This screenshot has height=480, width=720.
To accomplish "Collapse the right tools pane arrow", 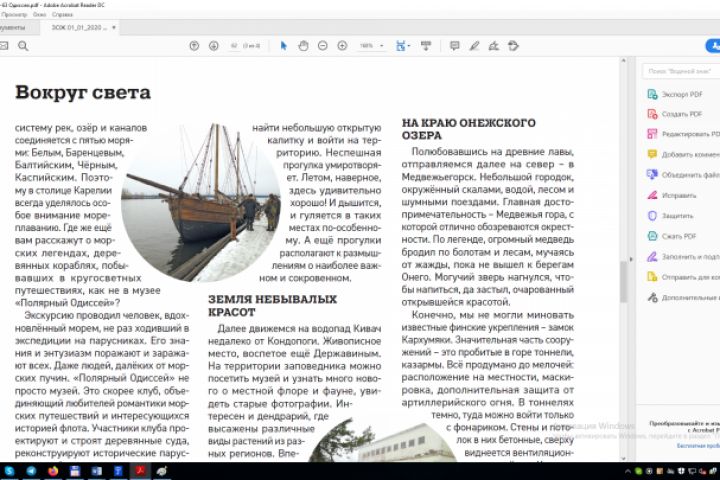I will click(631, 260).
